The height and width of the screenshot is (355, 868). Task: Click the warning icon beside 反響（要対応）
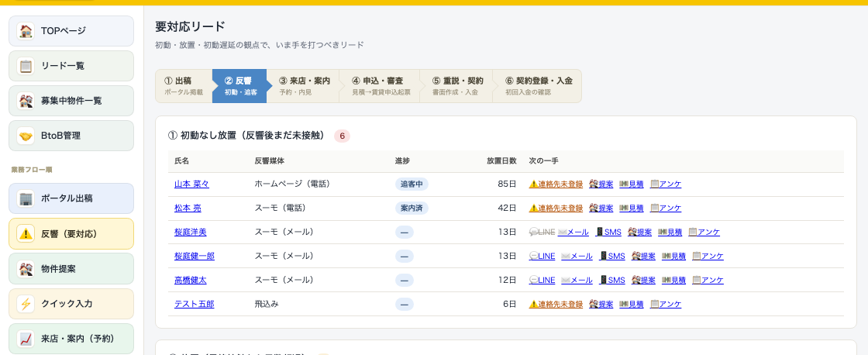point(26,234)
